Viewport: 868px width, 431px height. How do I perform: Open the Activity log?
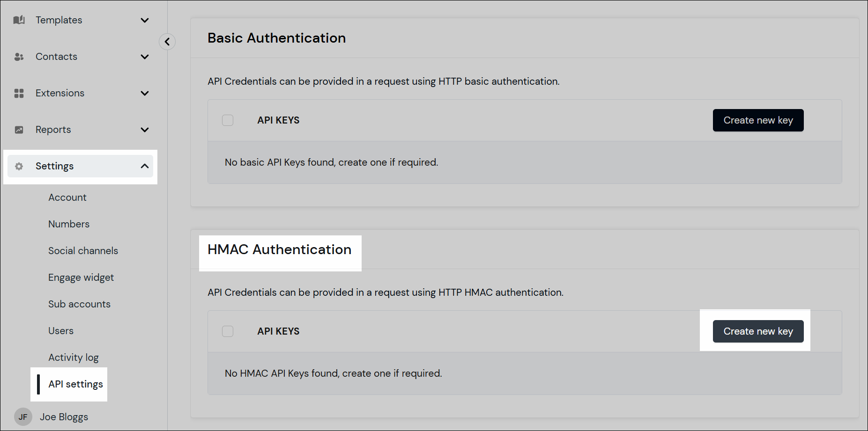tap(73, 357)
